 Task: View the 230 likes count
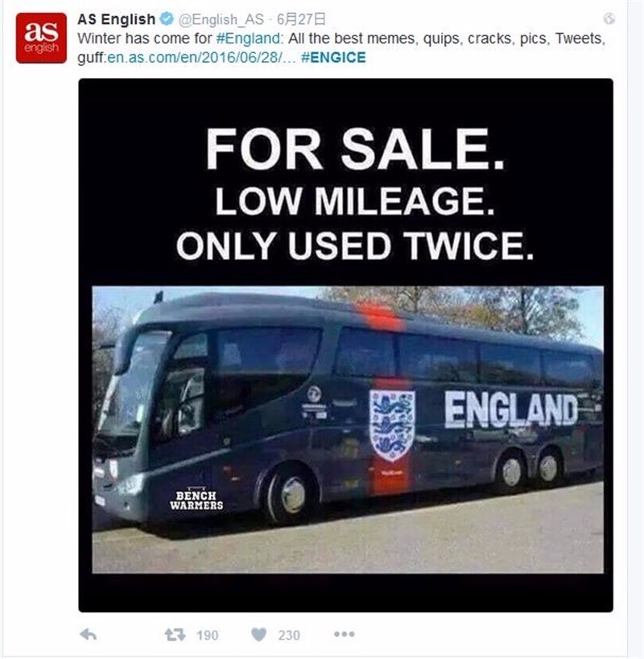click(x=289, y=635)
